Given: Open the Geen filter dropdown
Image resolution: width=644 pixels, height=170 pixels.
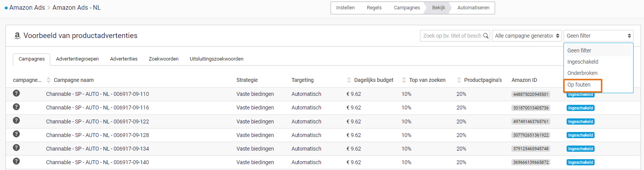Looking at the screenshot, I should click(x=598, y=36).
